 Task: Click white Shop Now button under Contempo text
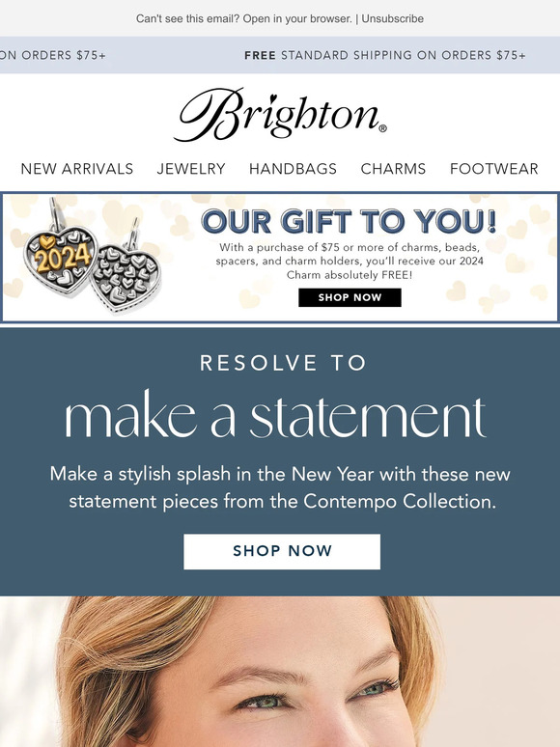click(282, 551)
